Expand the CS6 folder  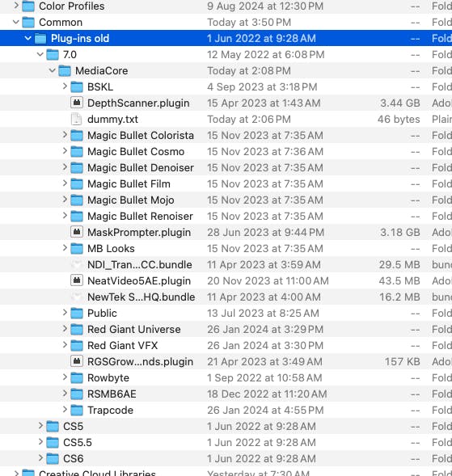[x=40, y=457]
